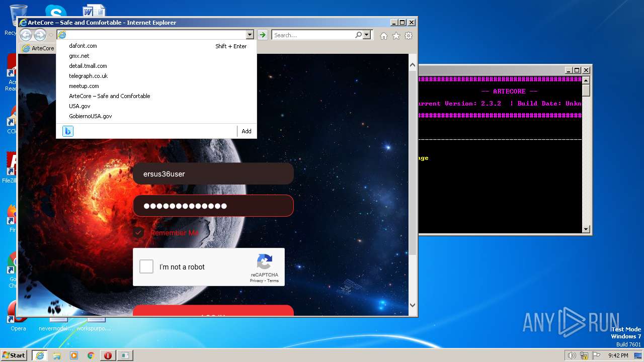The image size is (644, 362).
Task: Switch to console app in taskbar
Action: click(124, 355)
